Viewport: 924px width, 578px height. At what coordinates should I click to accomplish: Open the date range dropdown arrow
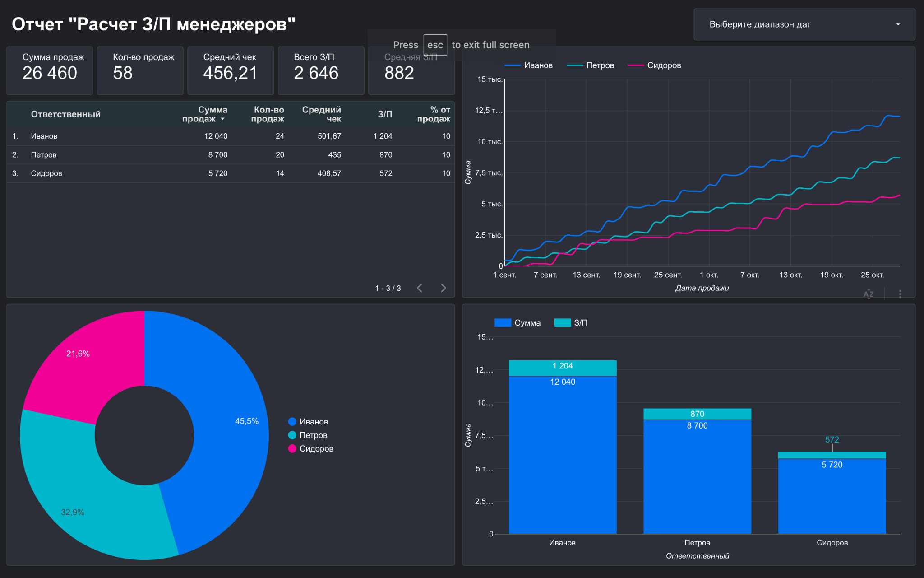pos(898,24)
